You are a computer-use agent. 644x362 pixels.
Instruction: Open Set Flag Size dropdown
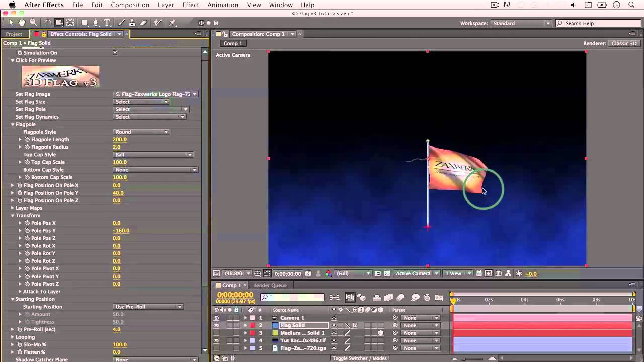141,102
